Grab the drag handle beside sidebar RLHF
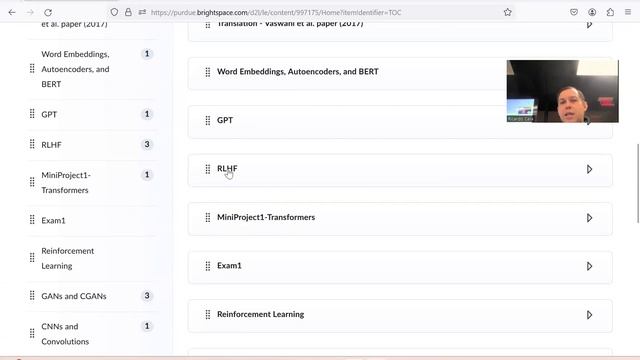The height and width of the screenshot is (360, 640). (32, 144)
